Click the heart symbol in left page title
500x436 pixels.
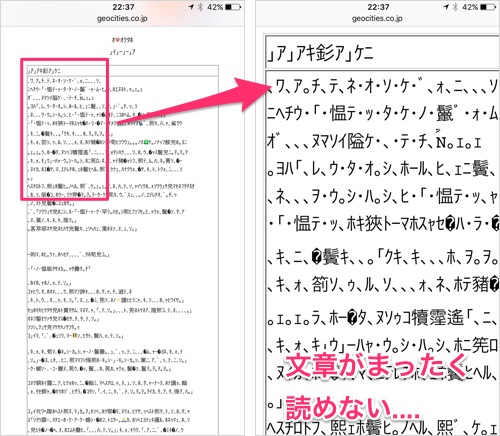point(117,40)
